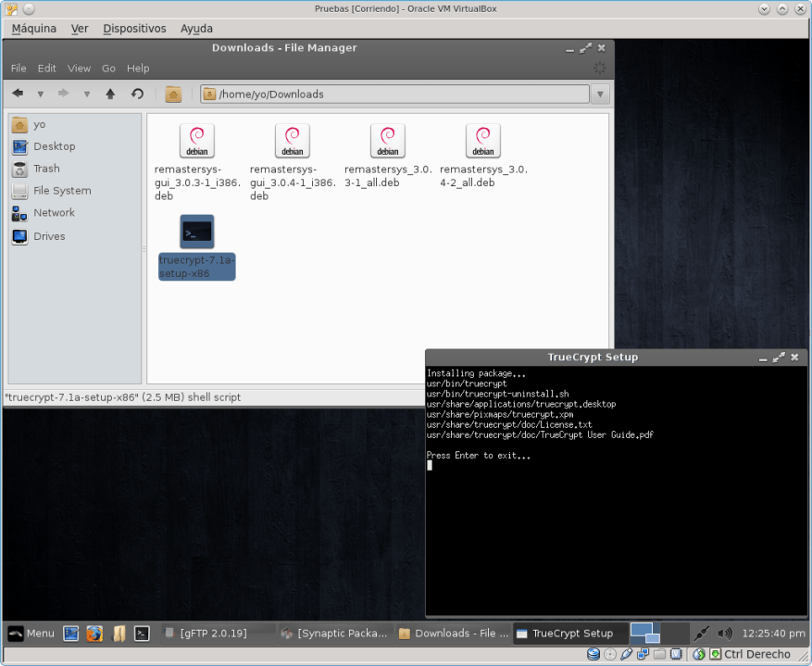Switch to the TrueCrypt Setup taskbar entry
812x666 pixels.
point(568,634)
